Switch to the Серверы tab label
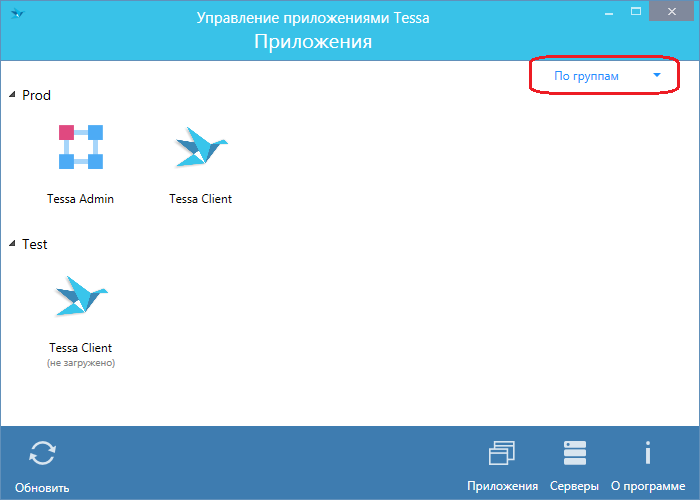The height and width of the screenshot is (500, 700). click(574, 486)
